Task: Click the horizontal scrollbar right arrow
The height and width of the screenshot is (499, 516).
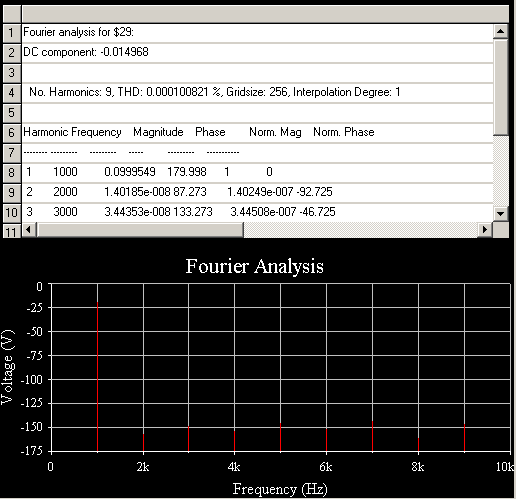Action: pos(485,229)
